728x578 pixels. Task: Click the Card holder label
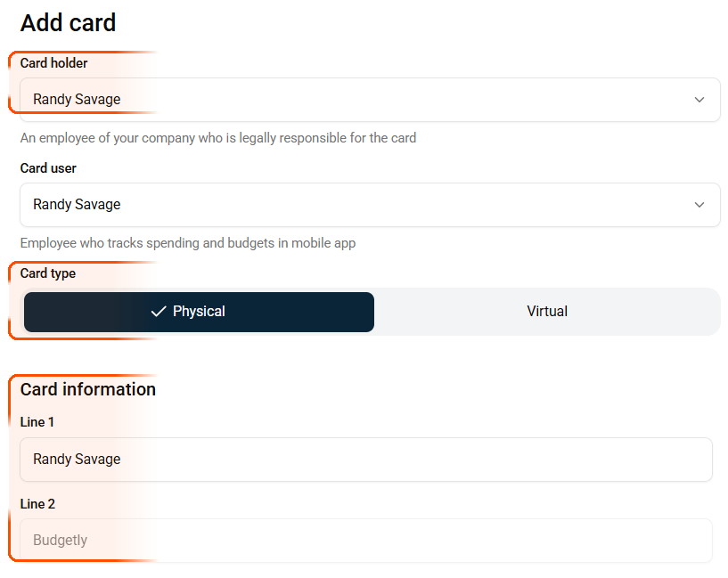pyautogui.click(x=54, y=63)
